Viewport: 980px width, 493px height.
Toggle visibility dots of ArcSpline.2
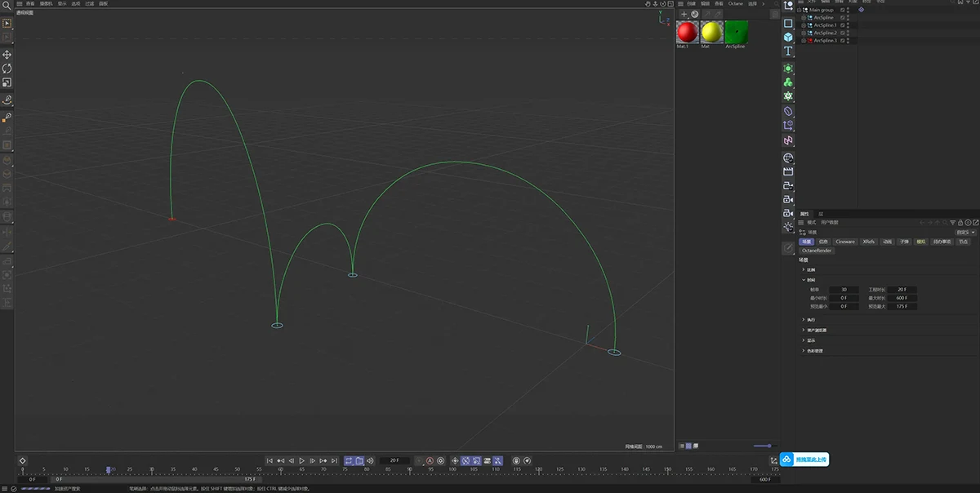click(x=848, y=33)
